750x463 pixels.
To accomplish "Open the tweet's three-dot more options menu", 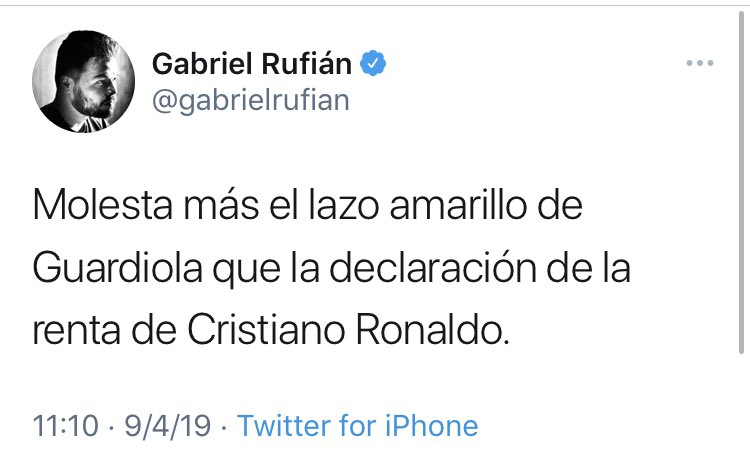I will coord(700,64).
